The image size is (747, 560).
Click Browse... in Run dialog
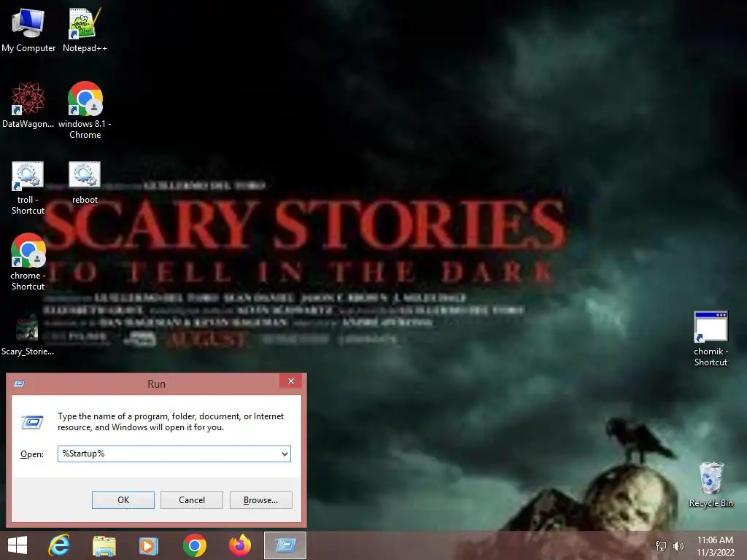point(260,500)
